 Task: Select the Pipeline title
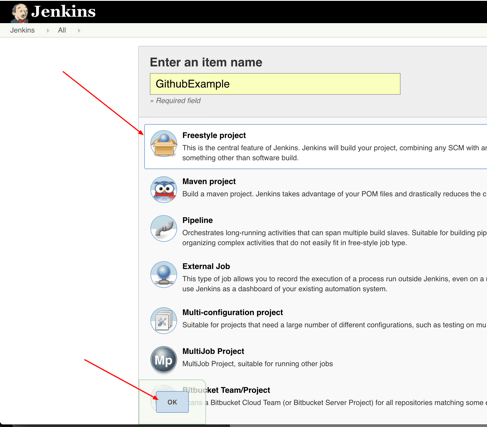pos(197,220)
